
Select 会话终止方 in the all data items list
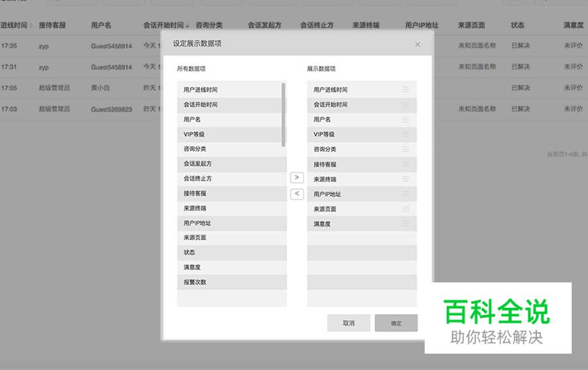click(232, 178)
